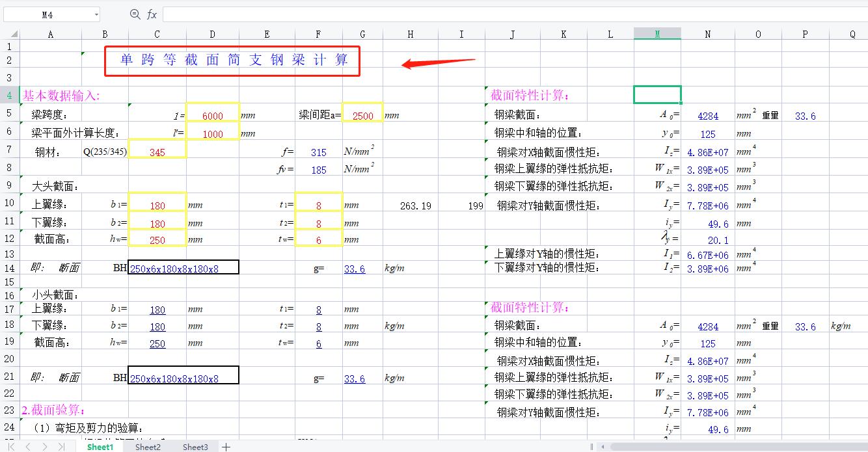Select the boxed section text 250x6x180x8x180x8
The image size is (868, 452).
coord(183,268)
